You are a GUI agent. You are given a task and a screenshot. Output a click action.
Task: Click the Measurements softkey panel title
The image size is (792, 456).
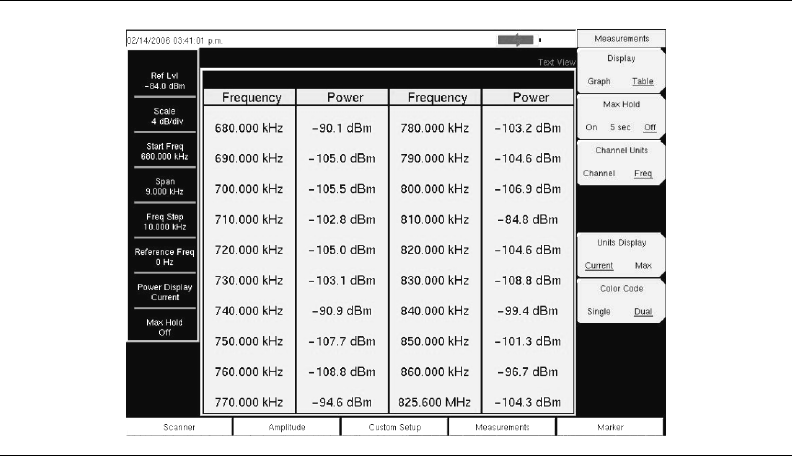[621, 38]
